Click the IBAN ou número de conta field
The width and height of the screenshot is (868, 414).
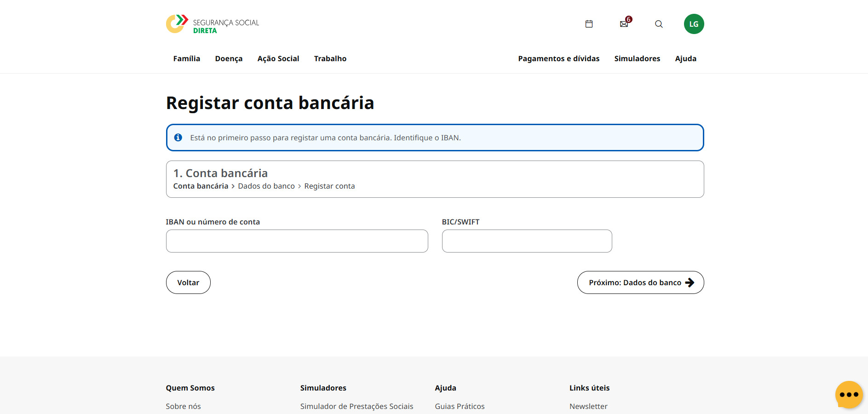(297, 241)
